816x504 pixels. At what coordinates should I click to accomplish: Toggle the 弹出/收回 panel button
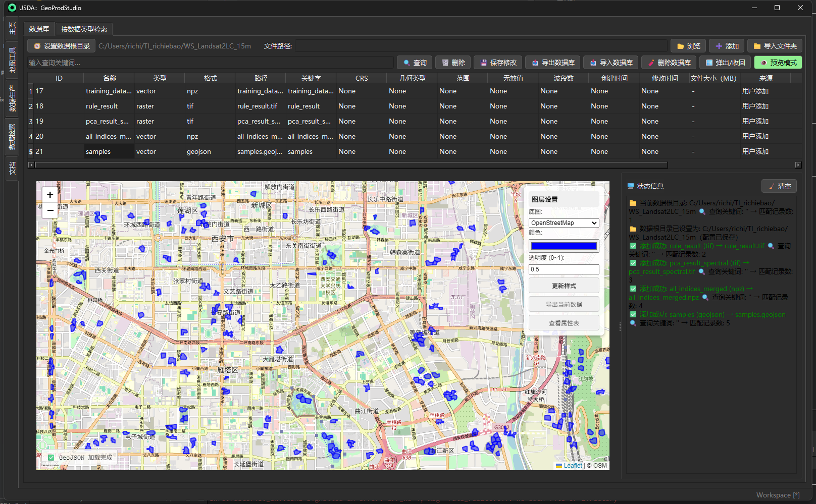(725, 63)
